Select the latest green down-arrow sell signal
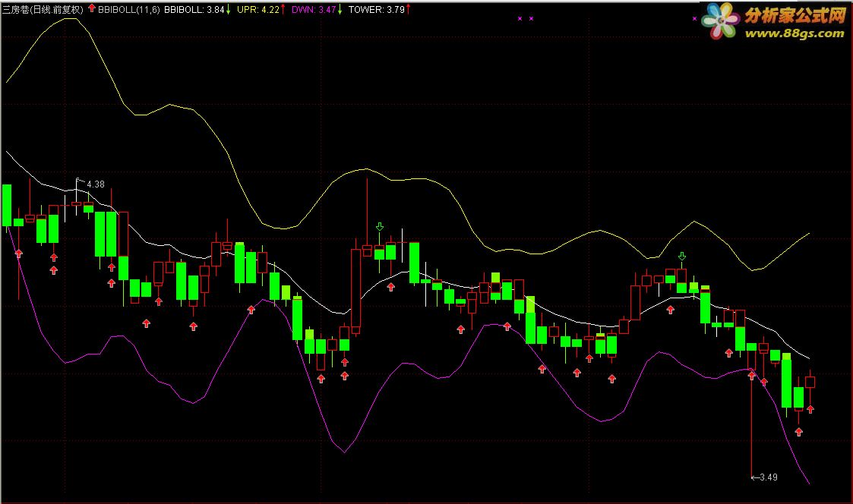Viewport: 853px width, 504px height. (x=681, y=256)
